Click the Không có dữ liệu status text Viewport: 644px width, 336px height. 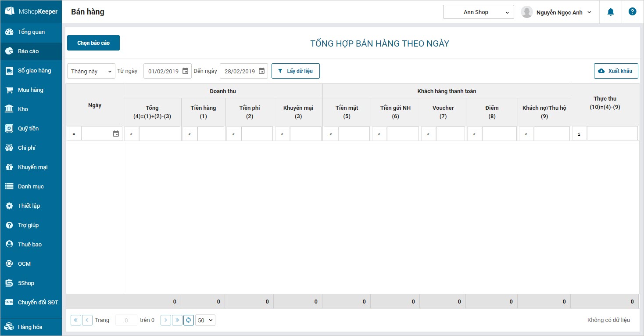[608, 320]
